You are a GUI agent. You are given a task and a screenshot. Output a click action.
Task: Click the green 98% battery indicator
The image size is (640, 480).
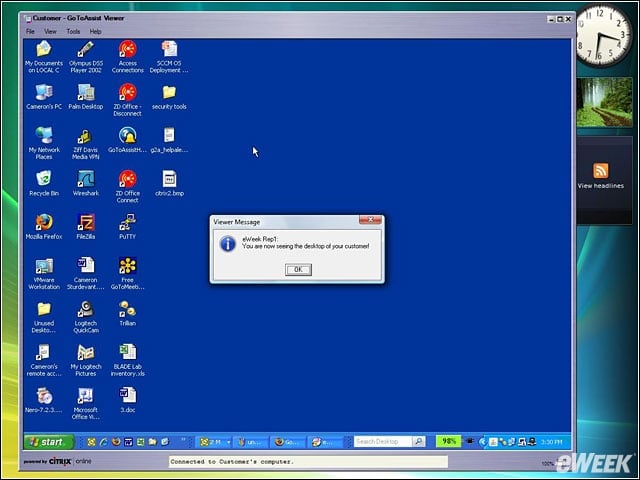coord(448,442)
